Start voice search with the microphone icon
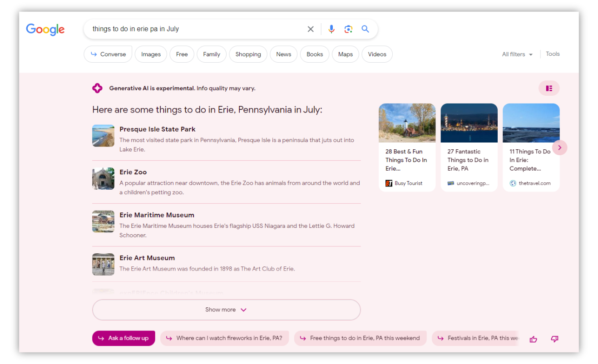The width and height of the screenshot is (598, 364). [331, 29]
